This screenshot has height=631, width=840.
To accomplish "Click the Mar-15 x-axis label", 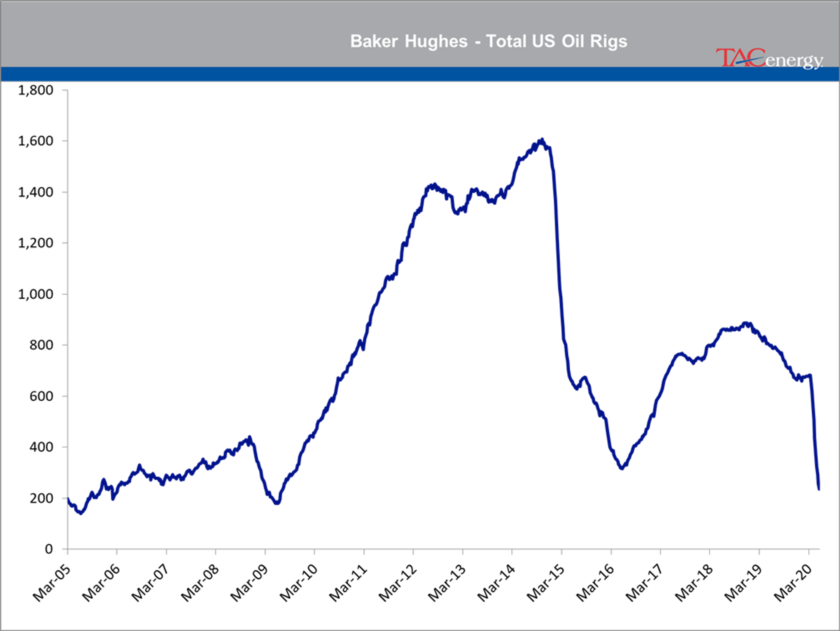I will point(546,583).
